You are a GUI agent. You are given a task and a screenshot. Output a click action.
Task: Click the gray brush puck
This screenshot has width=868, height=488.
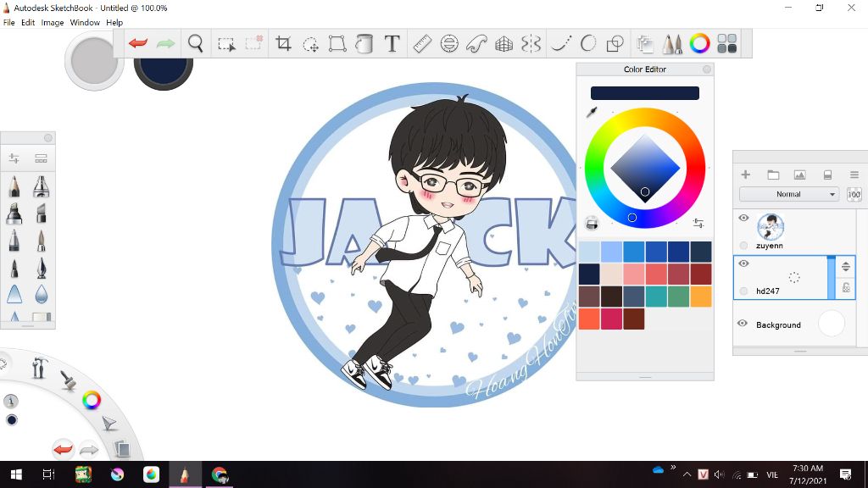click(x=95, y=61)
